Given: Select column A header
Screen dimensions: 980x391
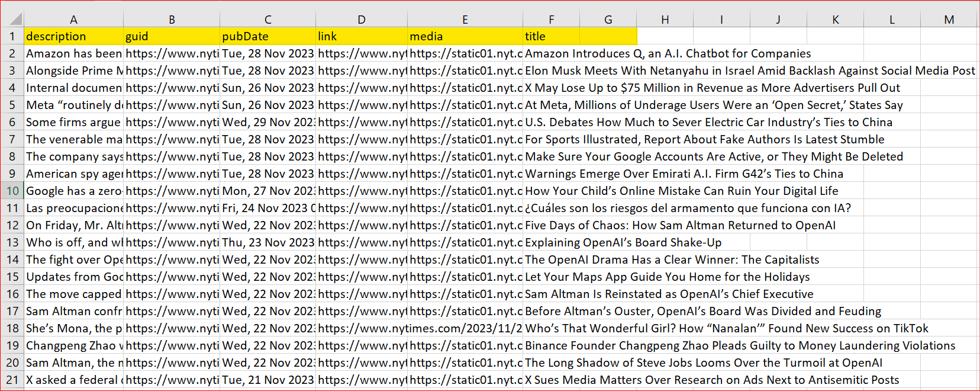Looking at the screenshot, I should 73,20.
